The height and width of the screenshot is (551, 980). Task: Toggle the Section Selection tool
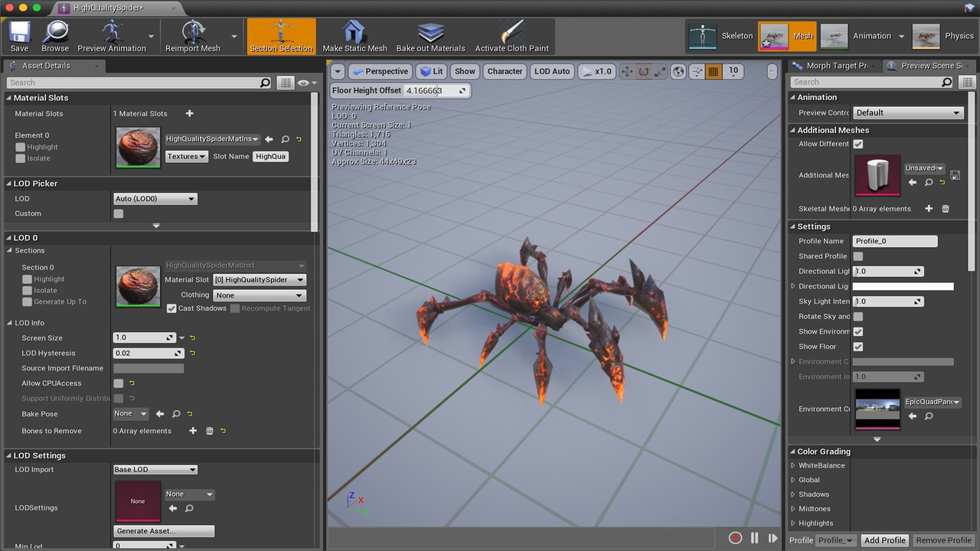click(x=281, y=36)
